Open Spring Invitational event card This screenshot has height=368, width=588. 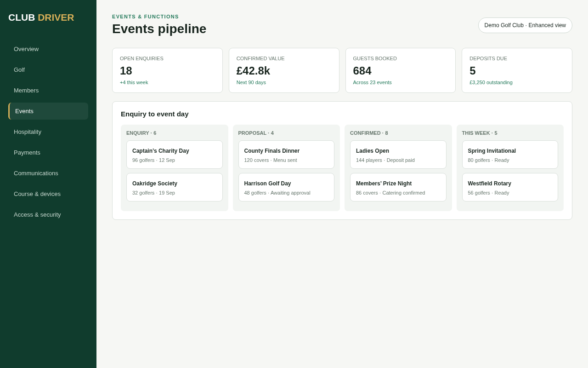[510, 155]
